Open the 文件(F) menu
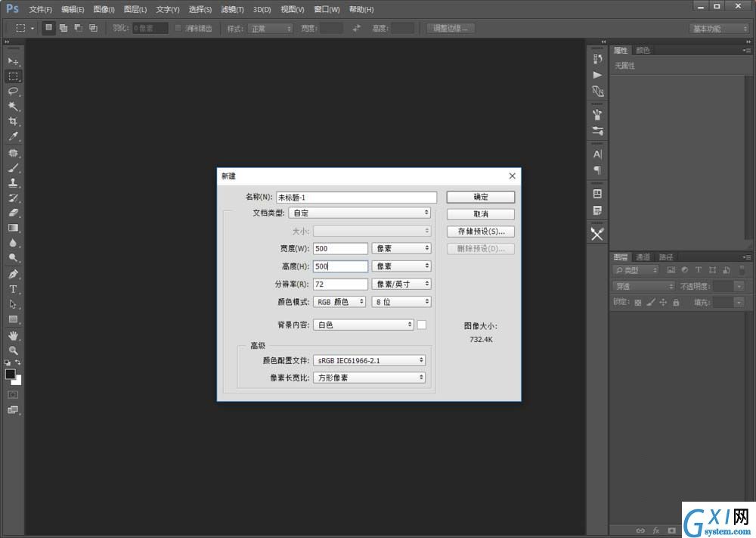 point(41,9)
